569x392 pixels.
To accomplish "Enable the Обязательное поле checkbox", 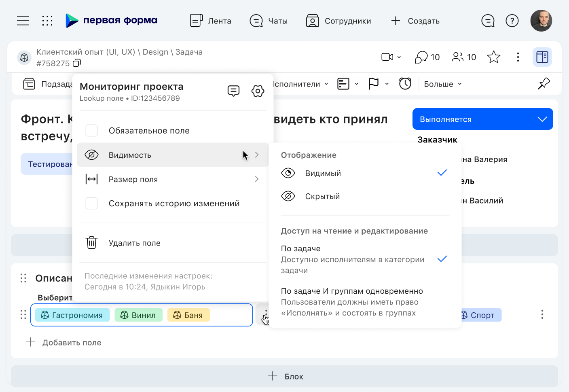I will pyautogui.click(x=91, y=130).
